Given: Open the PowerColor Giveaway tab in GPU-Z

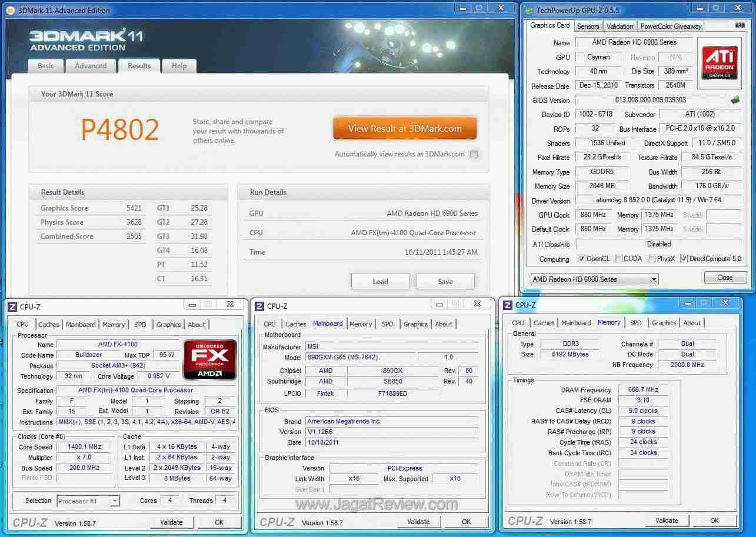Looking at the screenshot, I should 671,26.
